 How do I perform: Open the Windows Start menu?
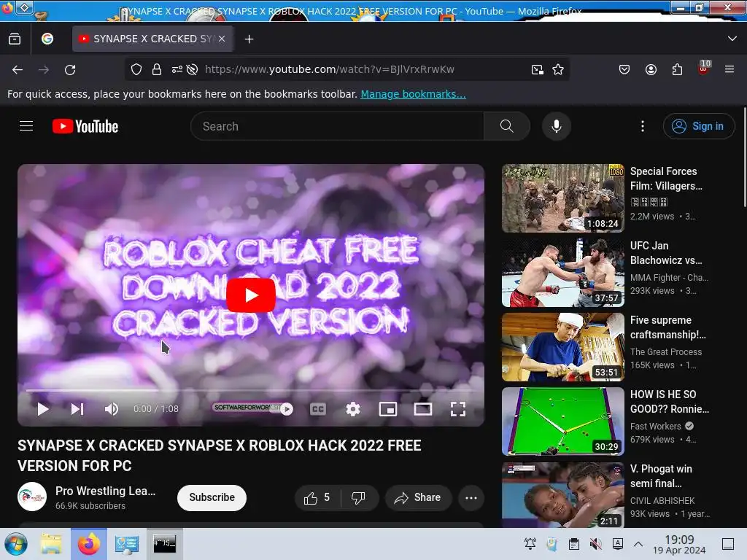click(x=16, y=544)
